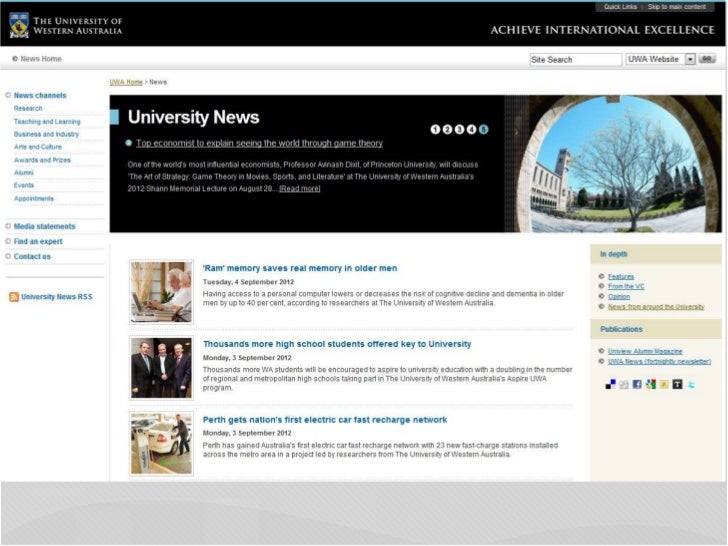Click the orange RSS feed icon
728x546 pixels.
(14, 297)
